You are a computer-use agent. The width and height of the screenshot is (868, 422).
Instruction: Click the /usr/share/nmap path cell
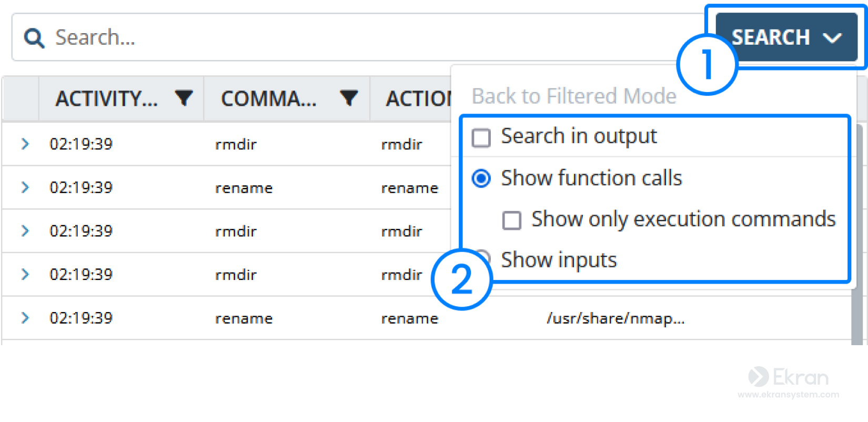tap(615, 318)
